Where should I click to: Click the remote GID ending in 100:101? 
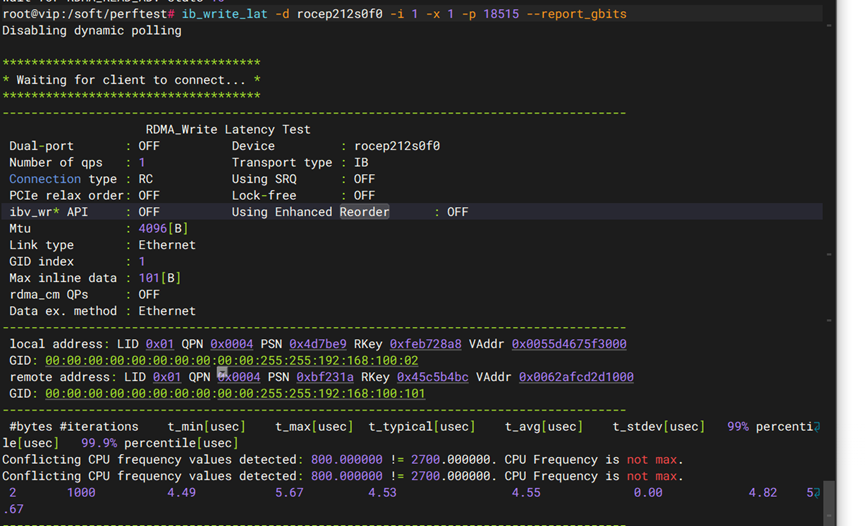(x=235, y=393)
